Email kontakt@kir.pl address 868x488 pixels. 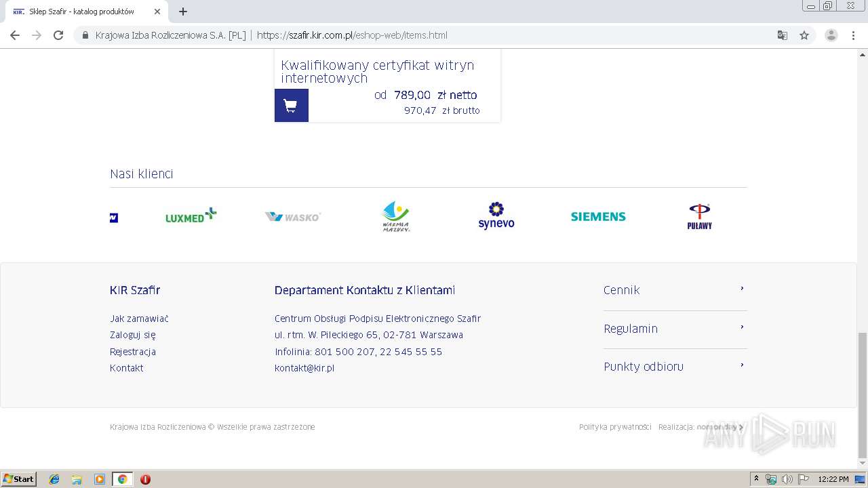click(x=304, y=368)
